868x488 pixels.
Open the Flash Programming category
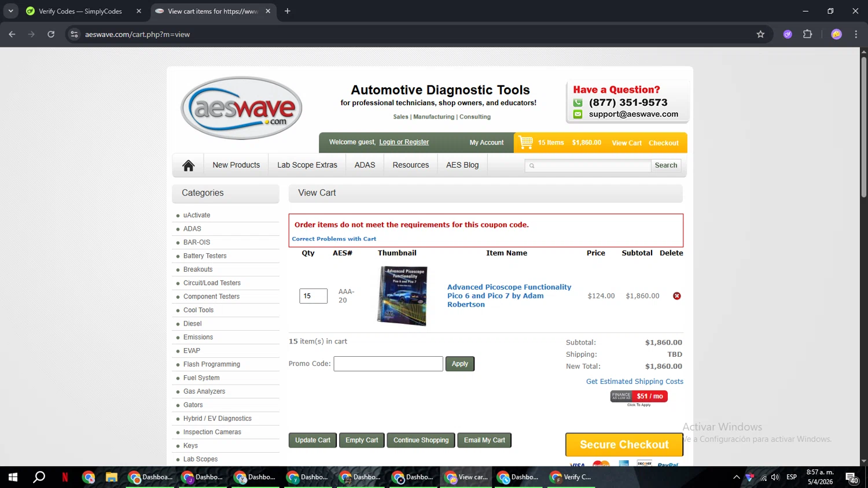coord(212,364)
